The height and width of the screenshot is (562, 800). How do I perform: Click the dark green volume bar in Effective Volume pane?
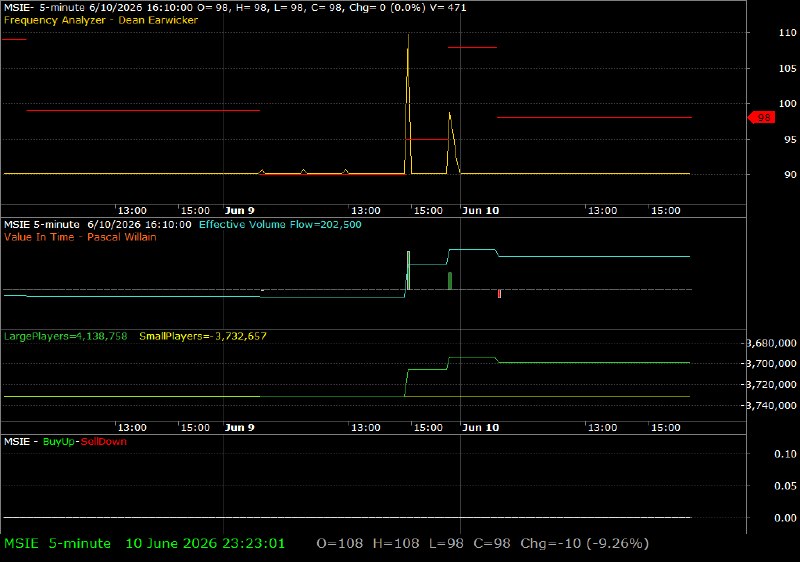[x=449, y=281]
